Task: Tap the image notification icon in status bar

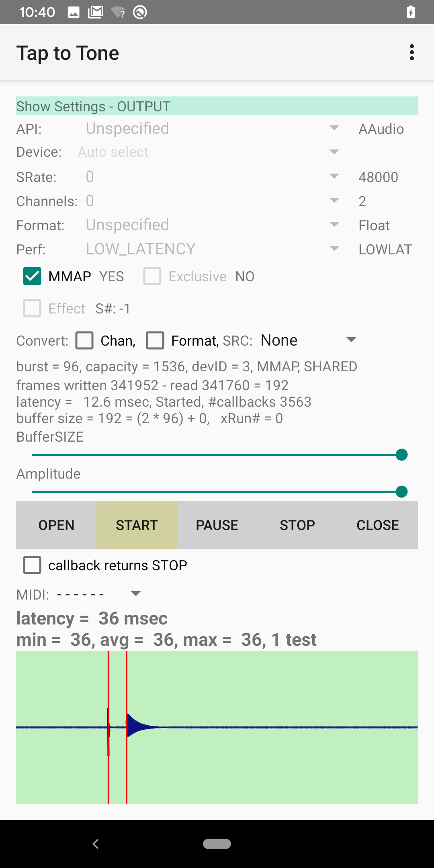Action: pyautogui.click(x=74, y=12)
